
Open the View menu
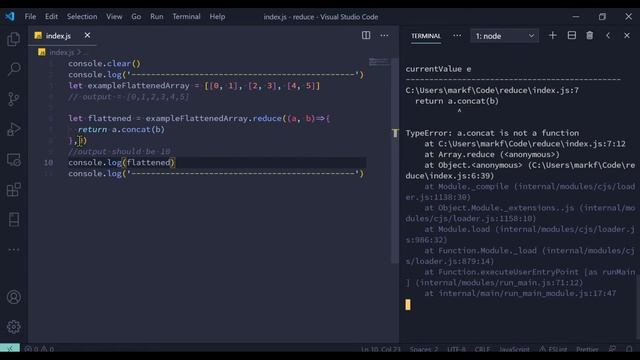(x=114, y=17)
